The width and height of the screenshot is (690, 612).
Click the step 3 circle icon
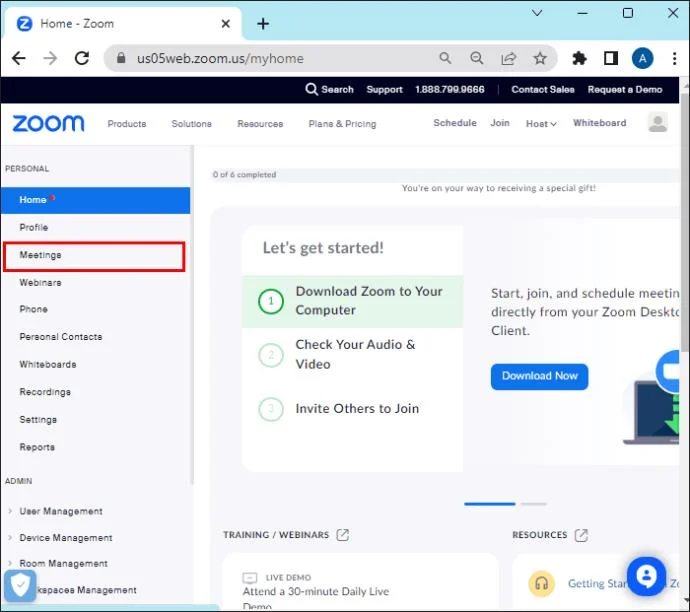(x=271, y=409)
